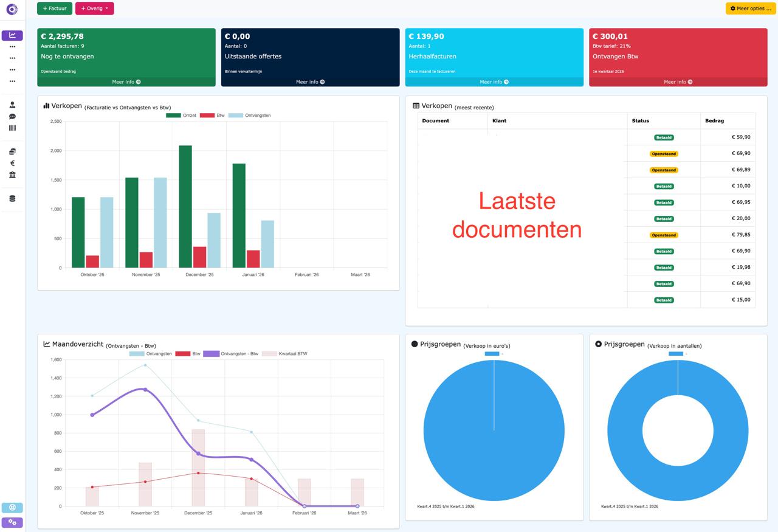Open the contacts icon in the sidebar

pyautogui.click(x=12, y=104)
